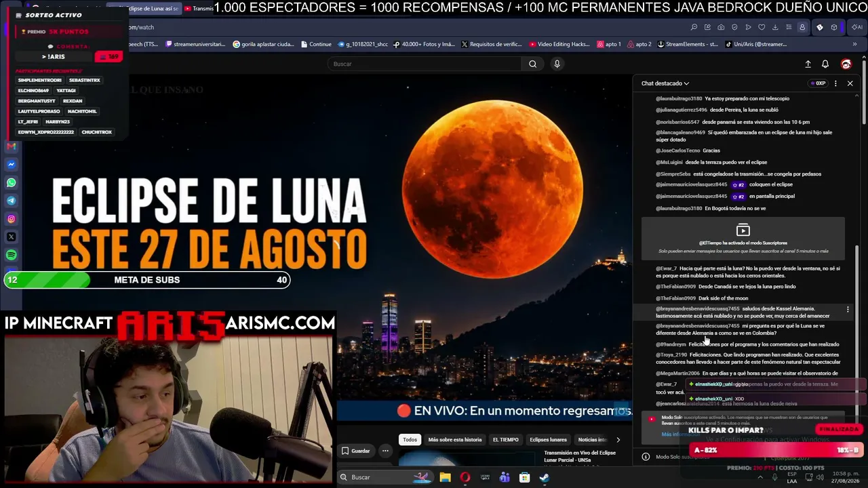Image resolution: width=868 pixels, height=488 pixels.
Task: Open the browser profile icon
Action: [x=802, y=27]
